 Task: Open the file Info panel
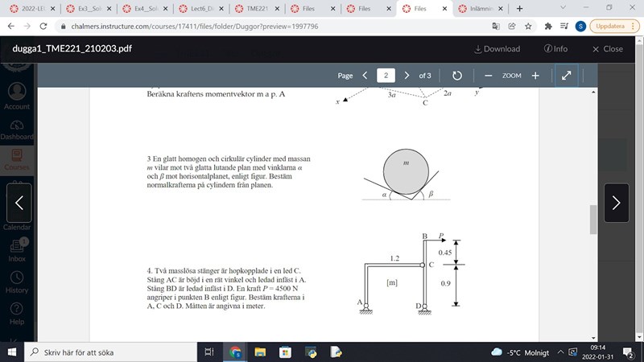pyautogui.click(x=555, y=48)
